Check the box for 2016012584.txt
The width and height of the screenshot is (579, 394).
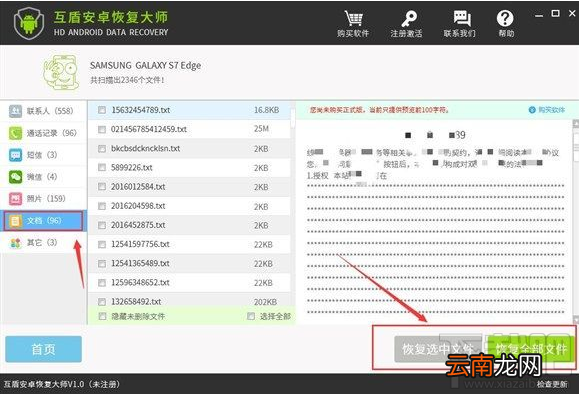point(102,187)
